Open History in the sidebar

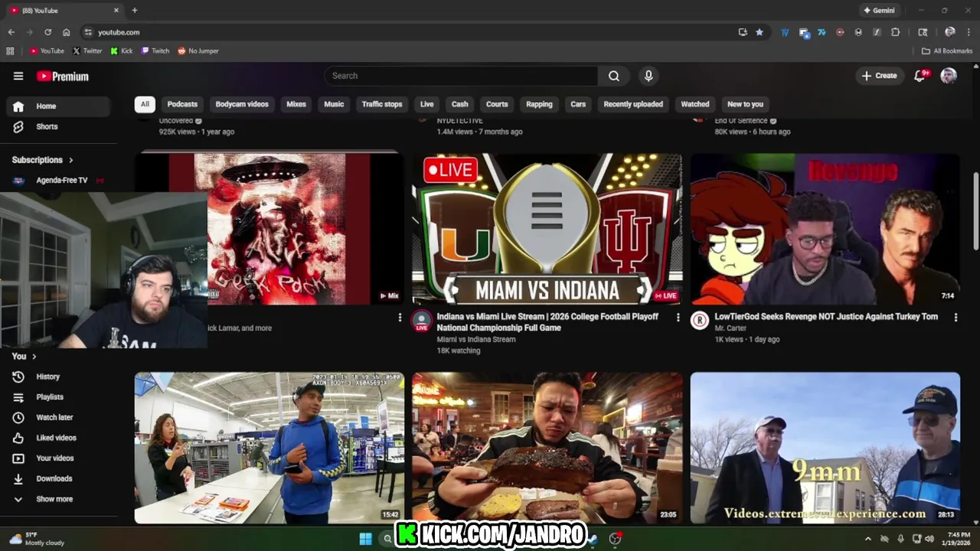(58, 377)
